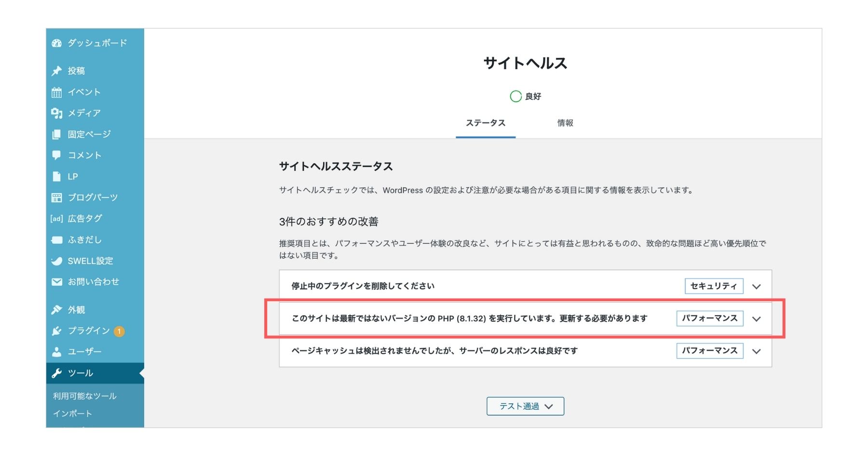Open 利用可能なツール submenu link
Image resolution: width=868 pixels, height=456 pixels.
pos(85,396)
